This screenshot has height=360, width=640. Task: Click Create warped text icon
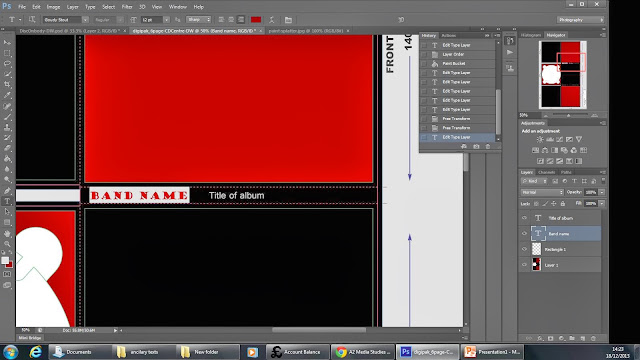[271, 20]
